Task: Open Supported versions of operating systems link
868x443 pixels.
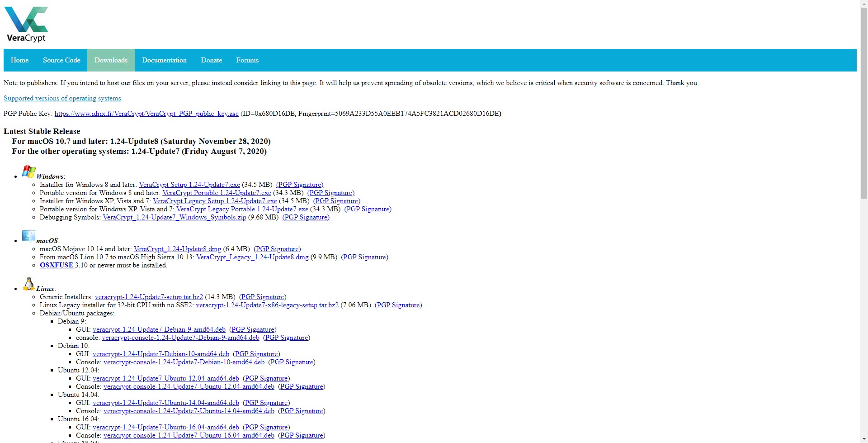Action: pyautogui.click(x=62, y=98)
